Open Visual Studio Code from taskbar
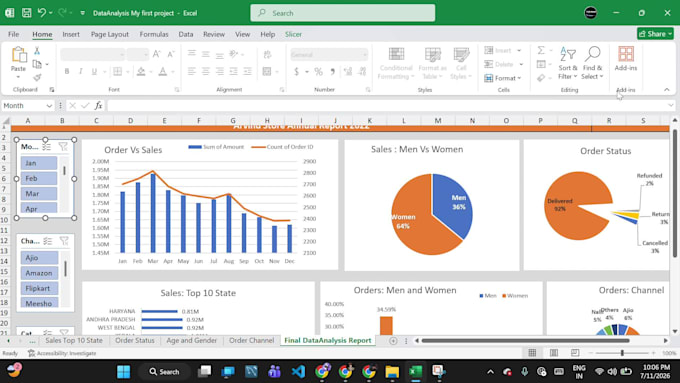 pyautogui.click(x=298, y=372)
